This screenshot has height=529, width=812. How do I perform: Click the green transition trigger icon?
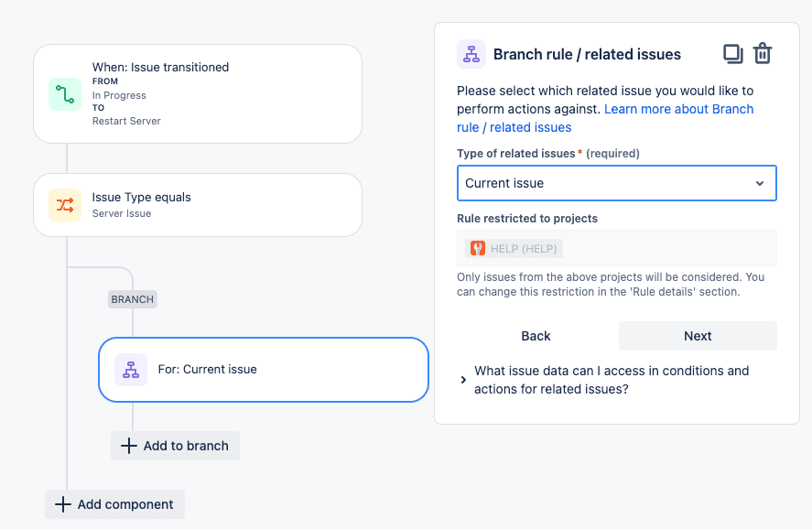(65, 94)
